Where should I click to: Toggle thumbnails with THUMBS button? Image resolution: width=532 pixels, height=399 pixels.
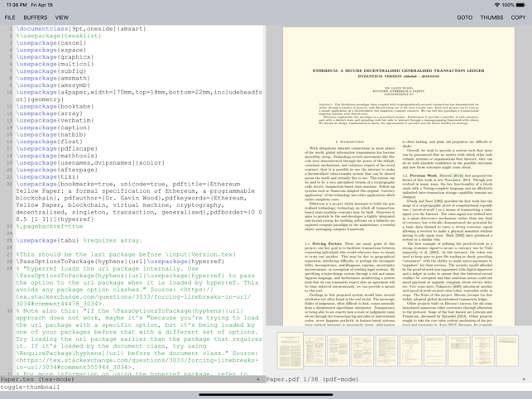[x=491, y=17]
